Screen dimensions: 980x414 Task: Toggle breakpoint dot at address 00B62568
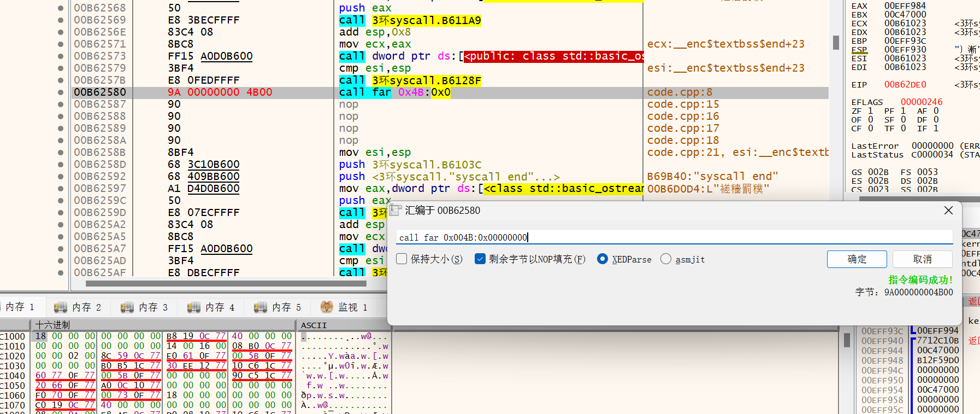pos(61,8)
